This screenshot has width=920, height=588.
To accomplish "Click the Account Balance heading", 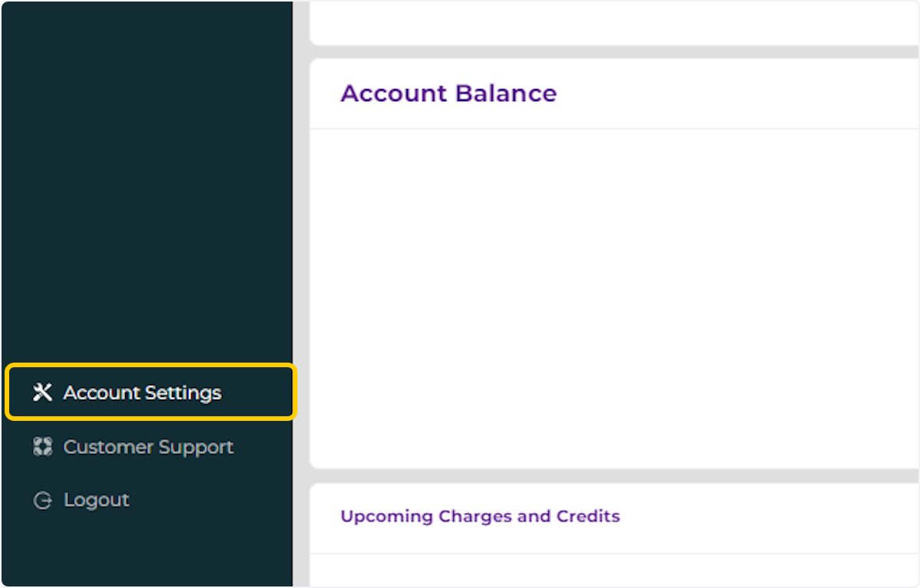I will pyautogui.click(x=448, y=93).
